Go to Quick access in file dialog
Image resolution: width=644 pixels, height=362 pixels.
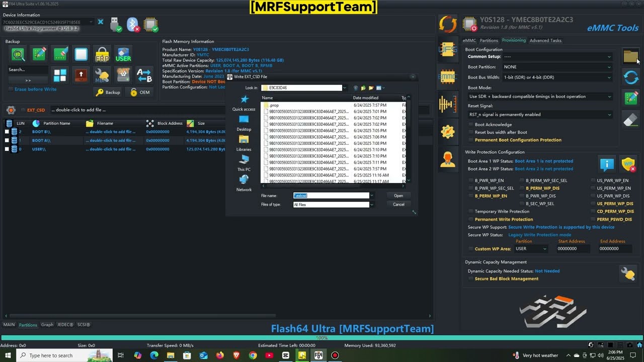pyautogui.click(x=244, y=103)
